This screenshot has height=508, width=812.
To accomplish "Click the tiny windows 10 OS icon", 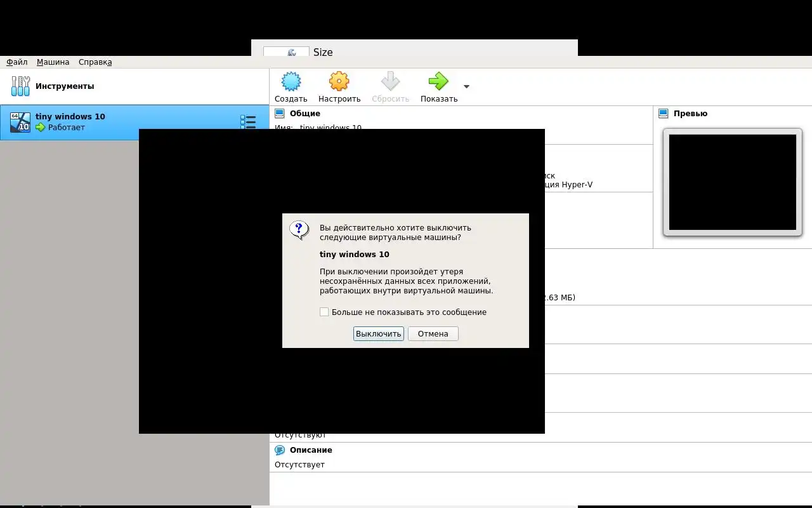I will coord(20,122).
